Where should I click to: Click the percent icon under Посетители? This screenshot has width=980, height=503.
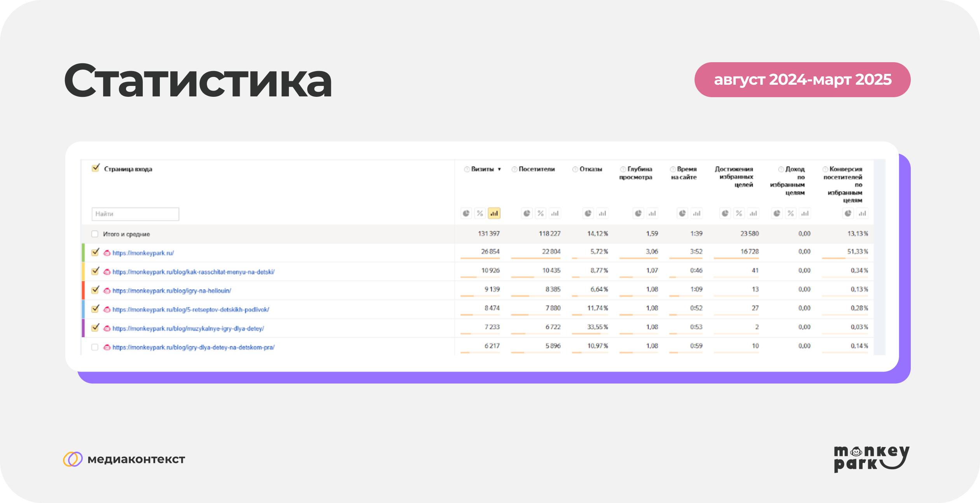(x=541, y=213)
